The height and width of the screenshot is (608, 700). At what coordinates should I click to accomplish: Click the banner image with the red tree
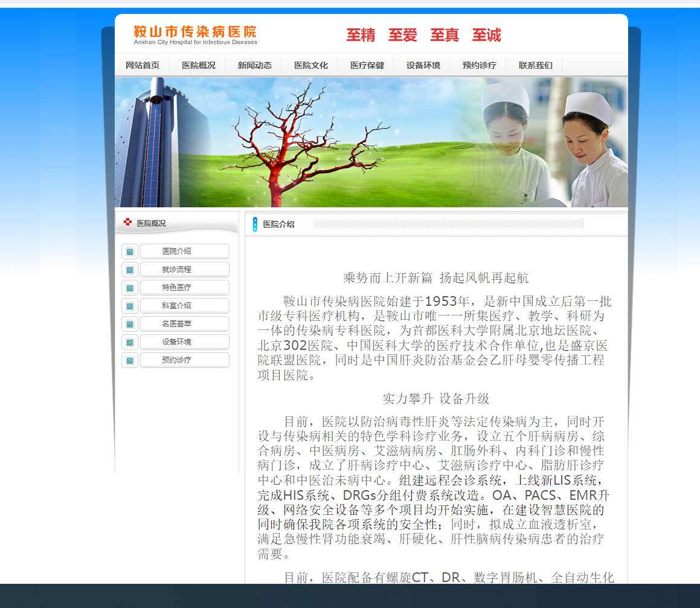point(371,142)
